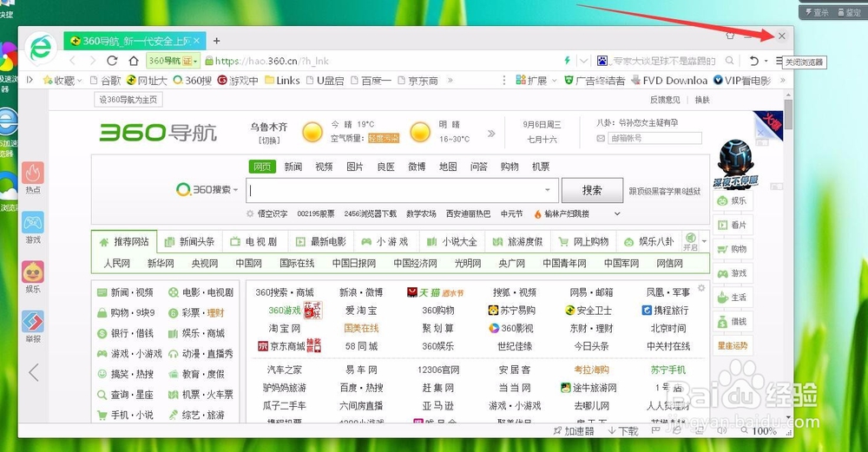Click 设360导航为主页 button
Image resolution: width=868 pixels, height=452 pixels.
pos(128,100)
